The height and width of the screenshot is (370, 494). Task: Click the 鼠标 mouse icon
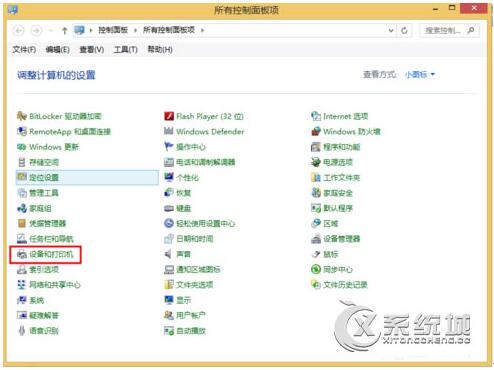point(316,254)
